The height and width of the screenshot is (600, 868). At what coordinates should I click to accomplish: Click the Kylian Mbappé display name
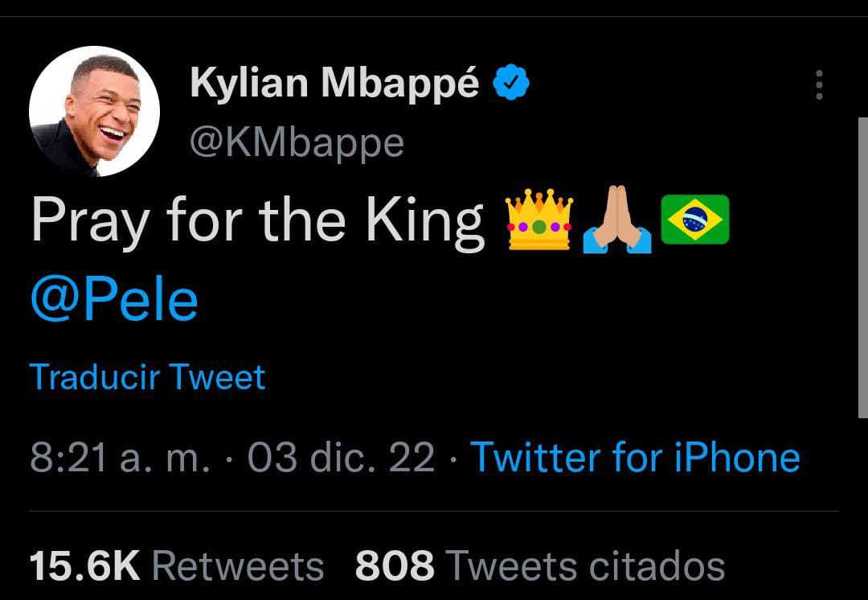pyautogui.click(x=334, y=84)
